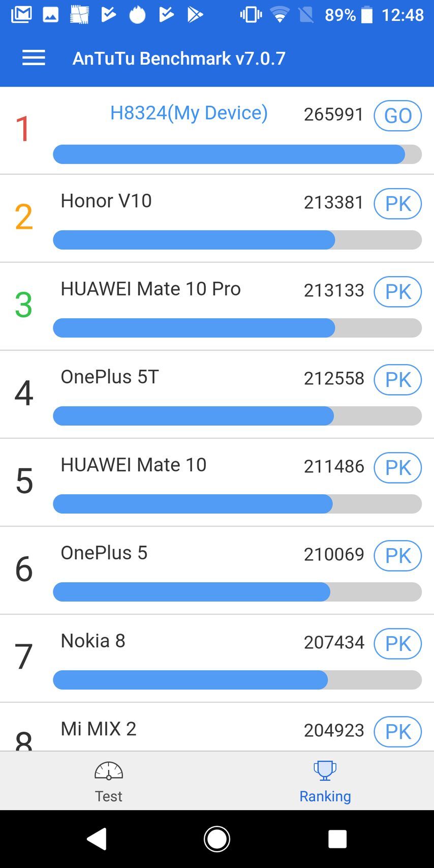Compare with HUAWEI Mate 10 Pro via PK
The image size is (434, 868).
[397, 291]
